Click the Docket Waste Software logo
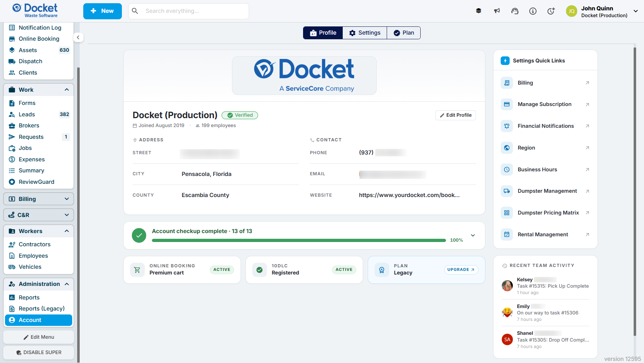 pyautogui.click(x=35, y=11)
